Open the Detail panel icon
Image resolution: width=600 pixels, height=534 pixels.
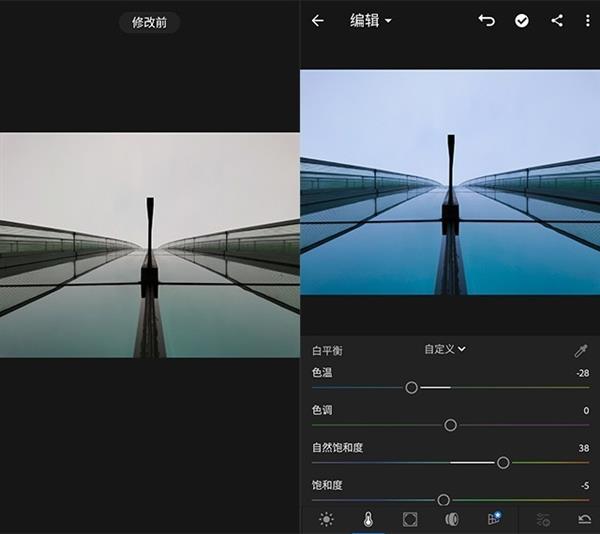click(x=451, y=519)
